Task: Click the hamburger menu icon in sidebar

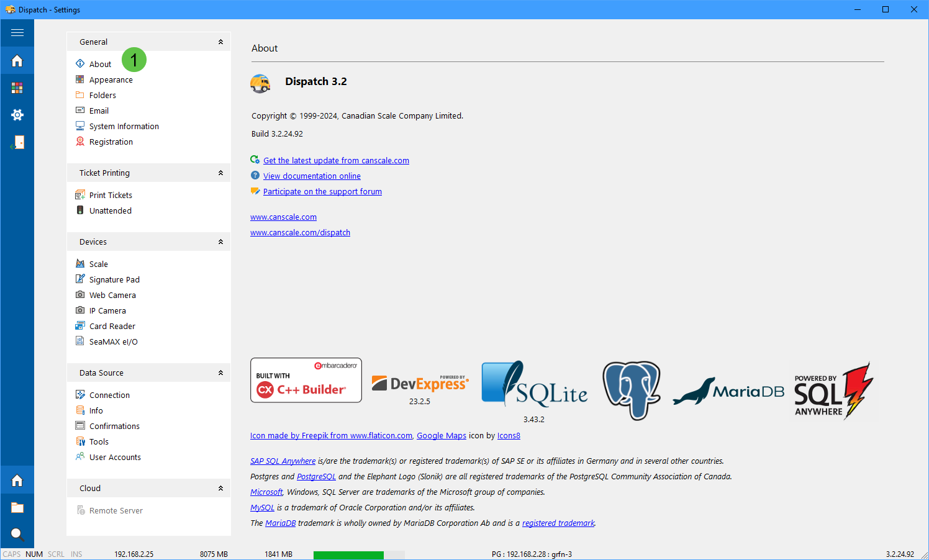Action: point(17,32)
